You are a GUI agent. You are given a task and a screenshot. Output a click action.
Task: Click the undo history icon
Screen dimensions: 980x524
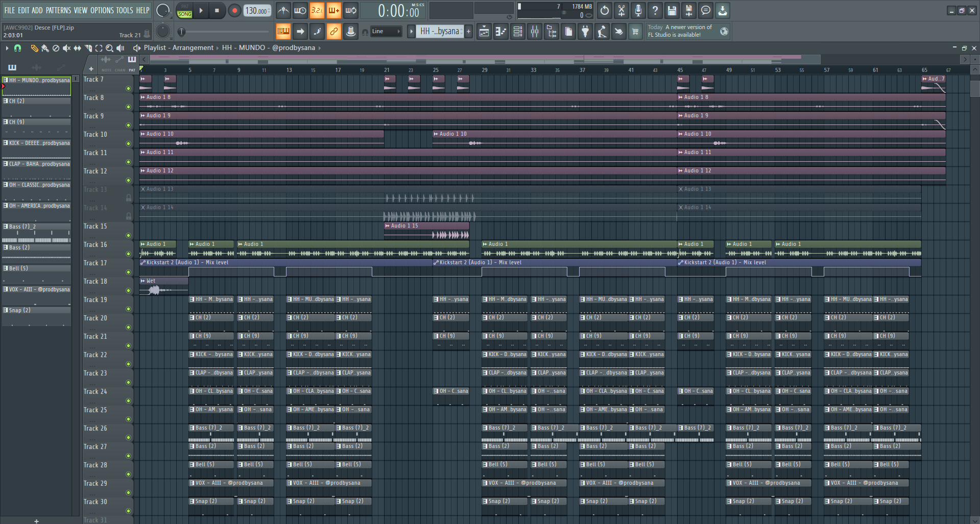click(x=605, y=10)
